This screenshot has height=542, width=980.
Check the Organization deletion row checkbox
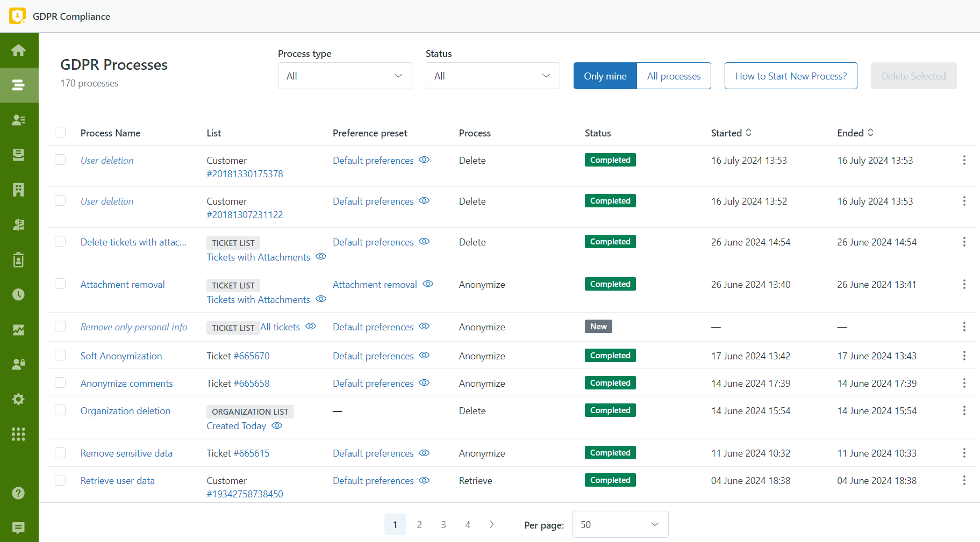tap(60, 410)
